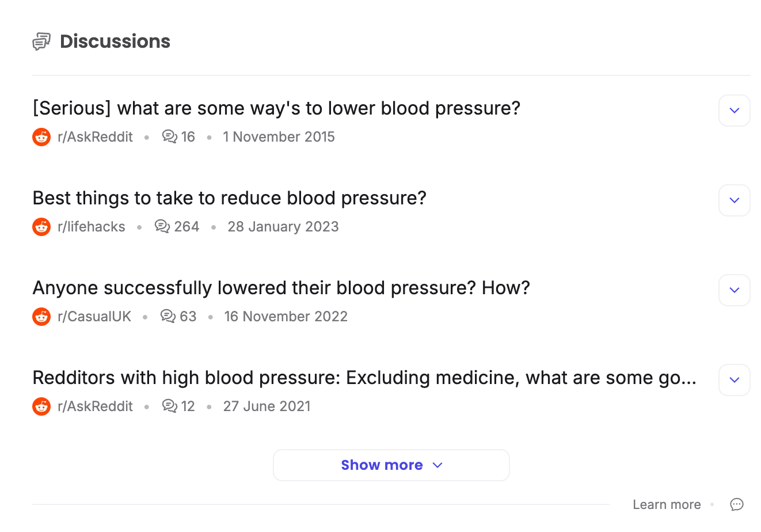
Task: Click the Show more button
Action: click(391, 465)
